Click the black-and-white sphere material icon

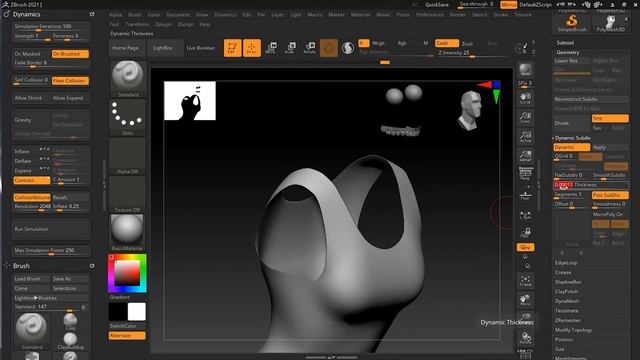pos(348,48)
